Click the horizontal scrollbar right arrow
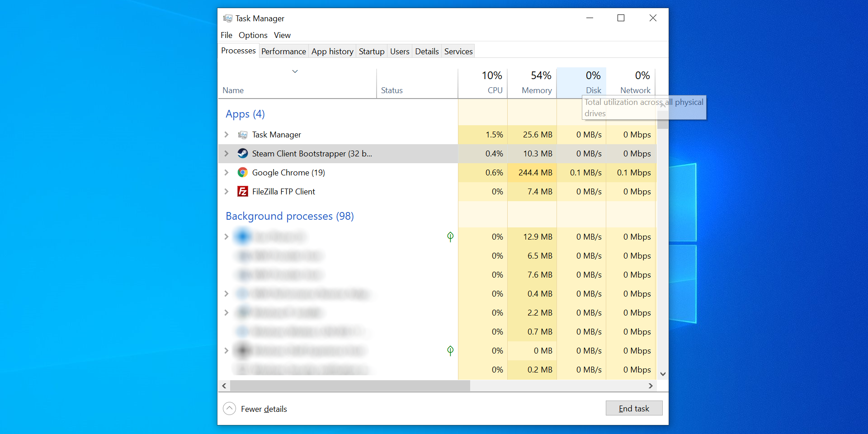 pyautogui.click(x=651, y=386)
